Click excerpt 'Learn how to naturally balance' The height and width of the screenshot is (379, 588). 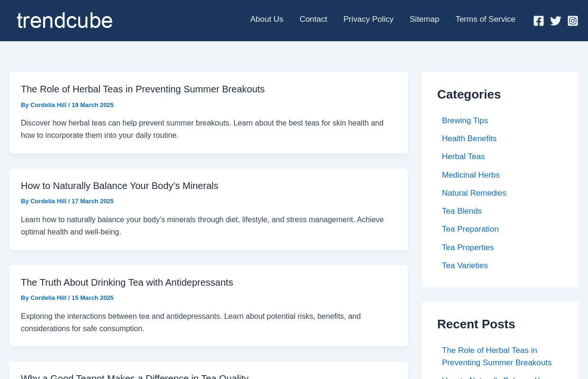(x=202, y=226)
